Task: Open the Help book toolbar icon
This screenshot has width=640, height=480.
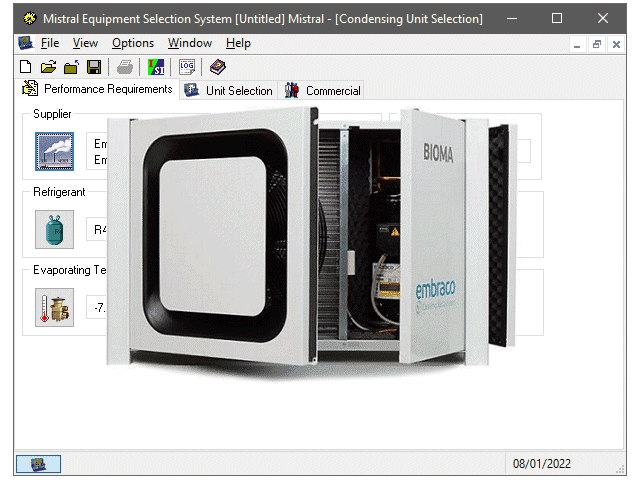Action: pyautogui.click(x=218, y=67)
